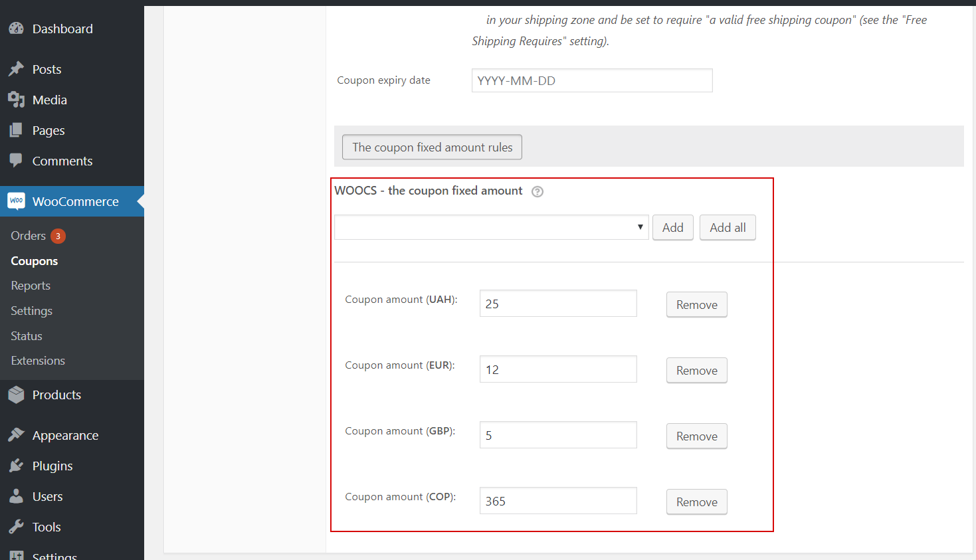Click the GBP coupon amount field

click(558, 434)
